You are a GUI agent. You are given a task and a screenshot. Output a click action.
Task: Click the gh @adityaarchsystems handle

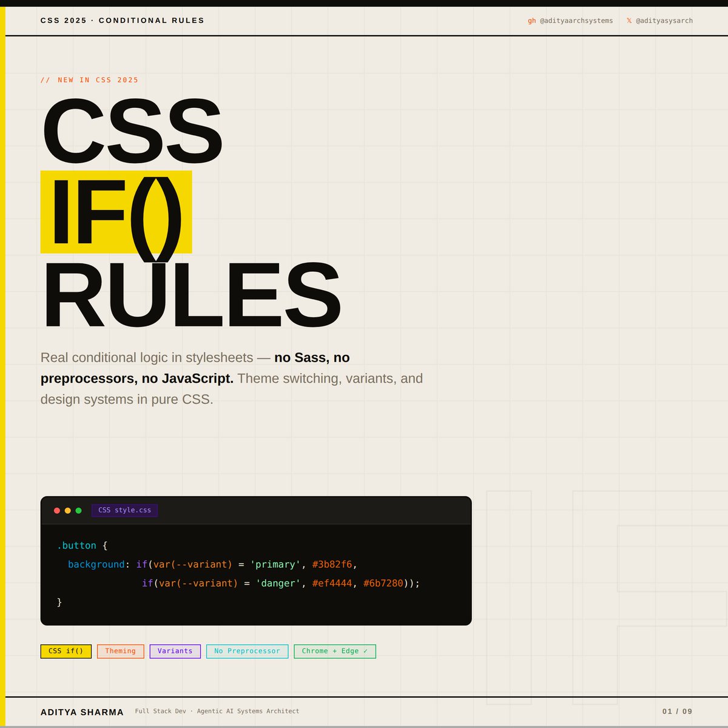pos(570,21)
